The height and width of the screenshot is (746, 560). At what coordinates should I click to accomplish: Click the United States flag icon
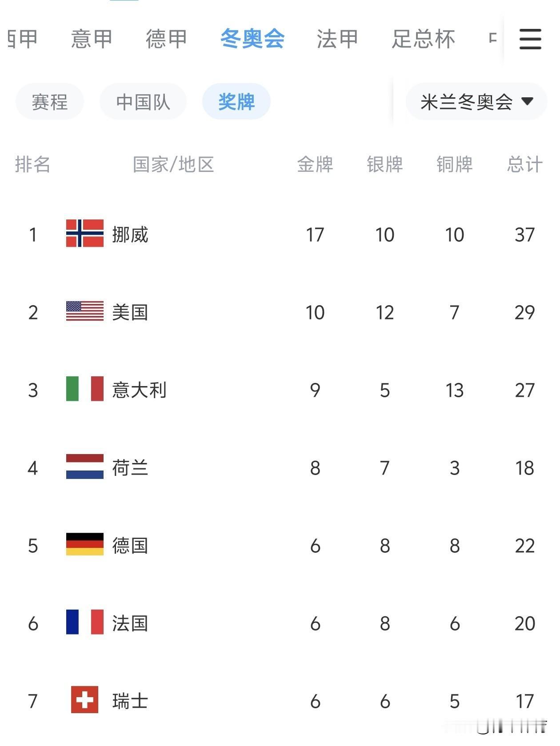point(84,311)
